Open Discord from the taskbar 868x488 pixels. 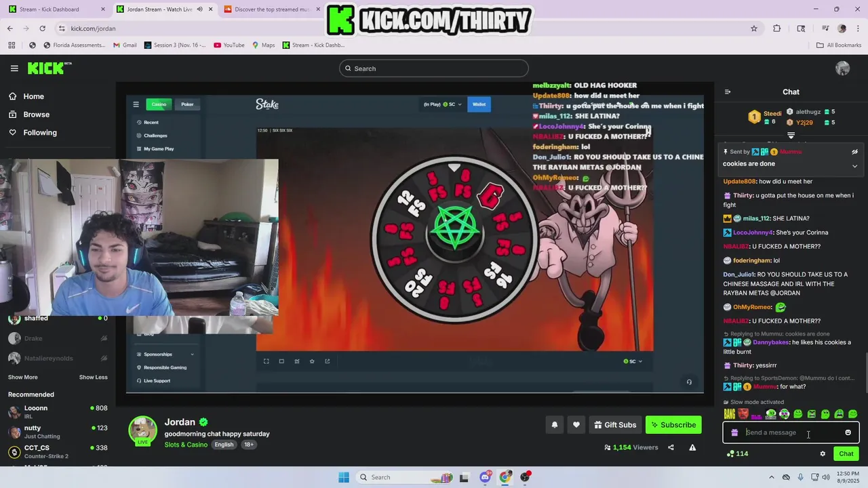pyautogui.click(x=485, y=477)
